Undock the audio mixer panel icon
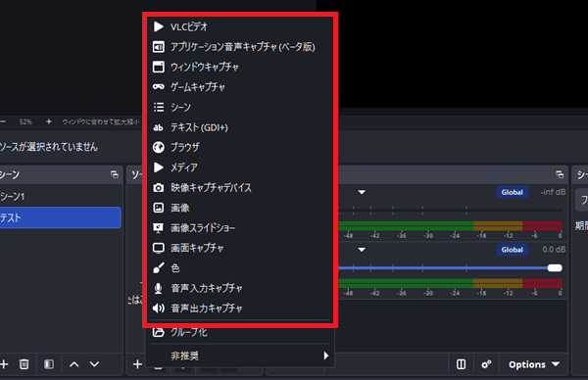588x380 pixels. tap(560, 174)
